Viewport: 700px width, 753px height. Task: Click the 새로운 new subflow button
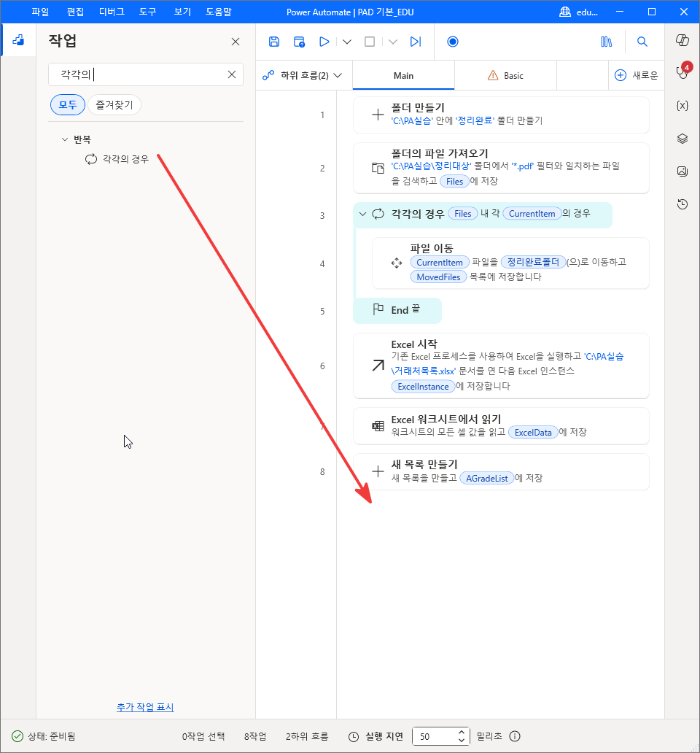tap(636, 75)
